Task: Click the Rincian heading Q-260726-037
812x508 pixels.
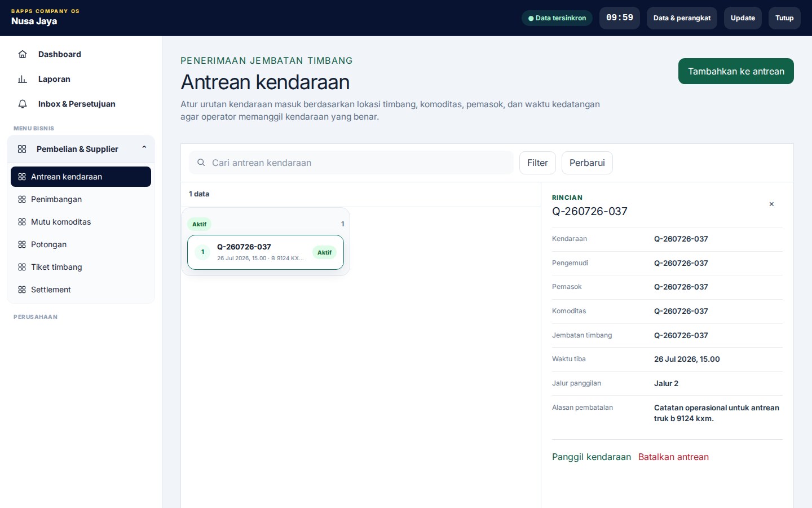Action: tap(590, 212)
